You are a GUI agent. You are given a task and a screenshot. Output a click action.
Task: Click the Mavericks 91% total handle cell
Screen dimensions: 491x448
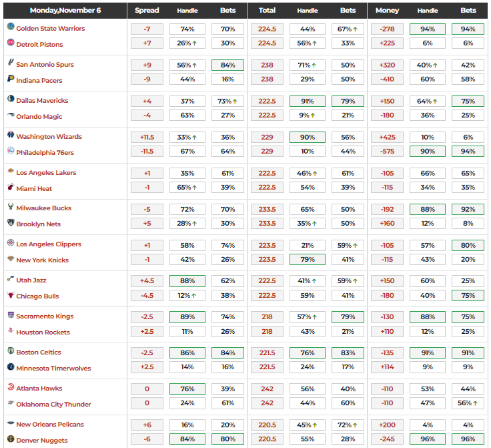pos(308,101)
